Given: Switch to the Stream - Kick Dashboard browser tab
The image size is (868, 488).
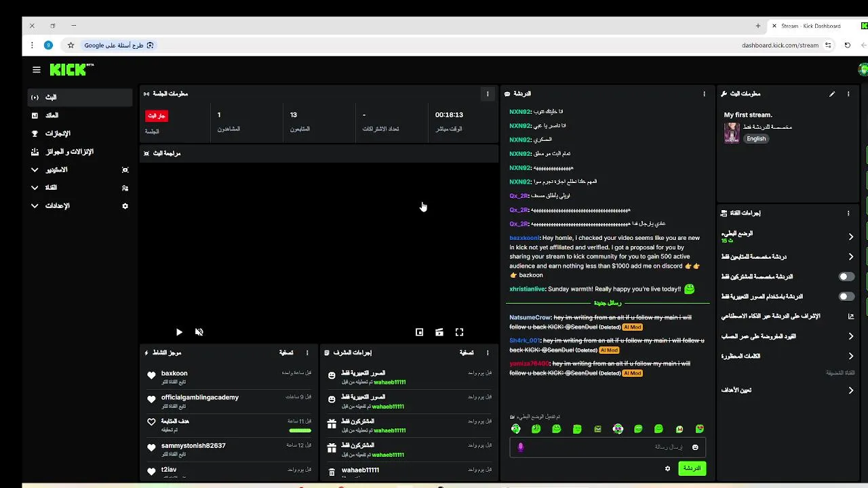Looking at the screenshot, I should (x=810, y=26).
